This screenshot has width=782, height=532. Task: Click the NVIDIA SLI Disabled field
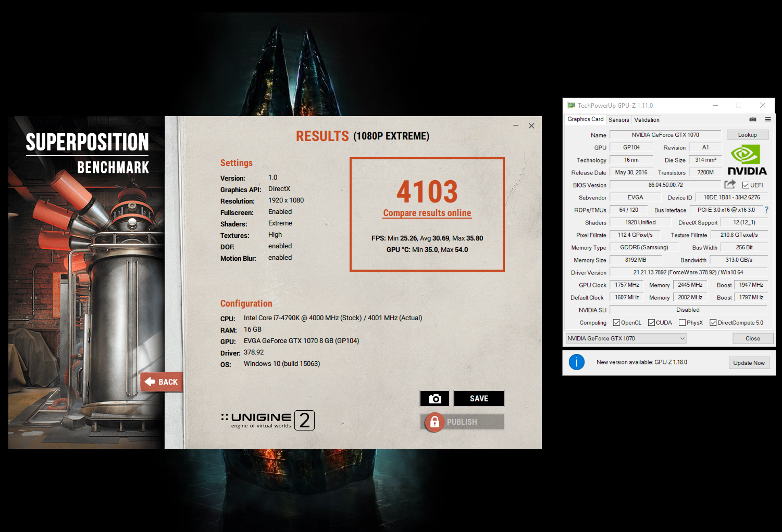(688, 310)
